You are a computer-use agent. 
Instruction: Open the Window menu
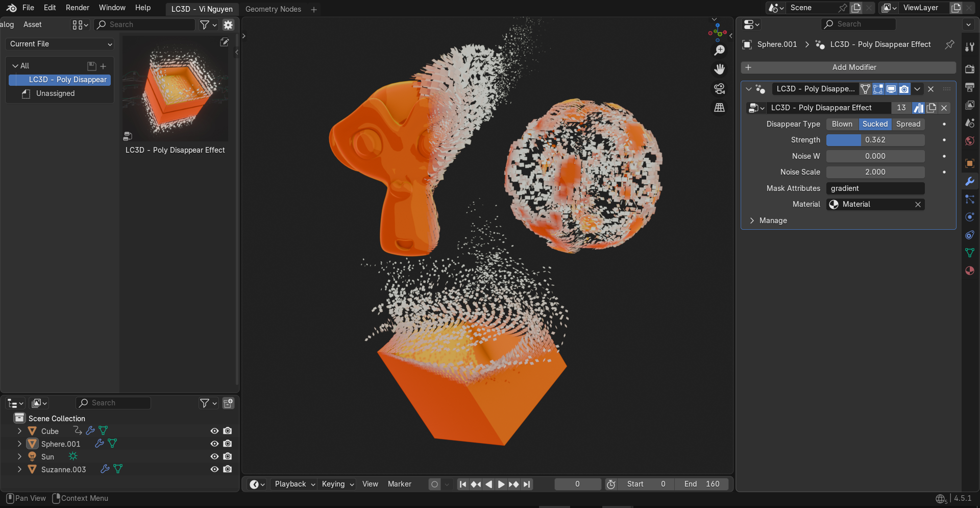coord(112,8)
